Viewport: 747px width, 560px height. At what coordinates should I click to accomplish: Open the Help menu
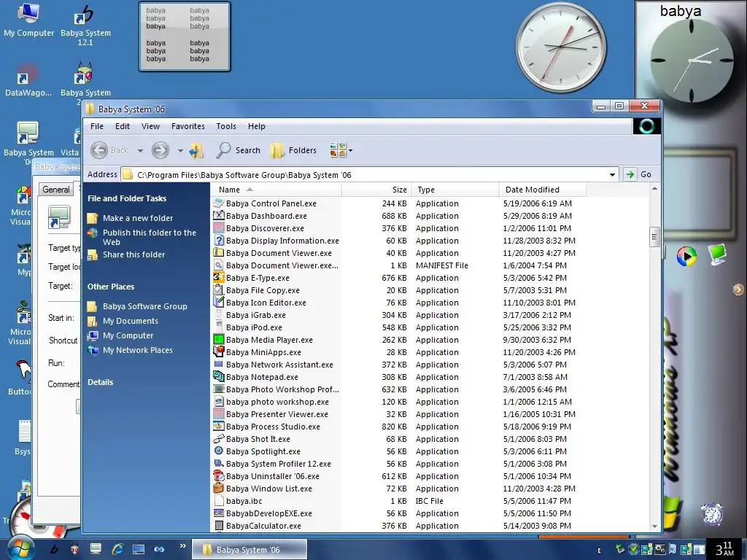(x=256, y=126)
